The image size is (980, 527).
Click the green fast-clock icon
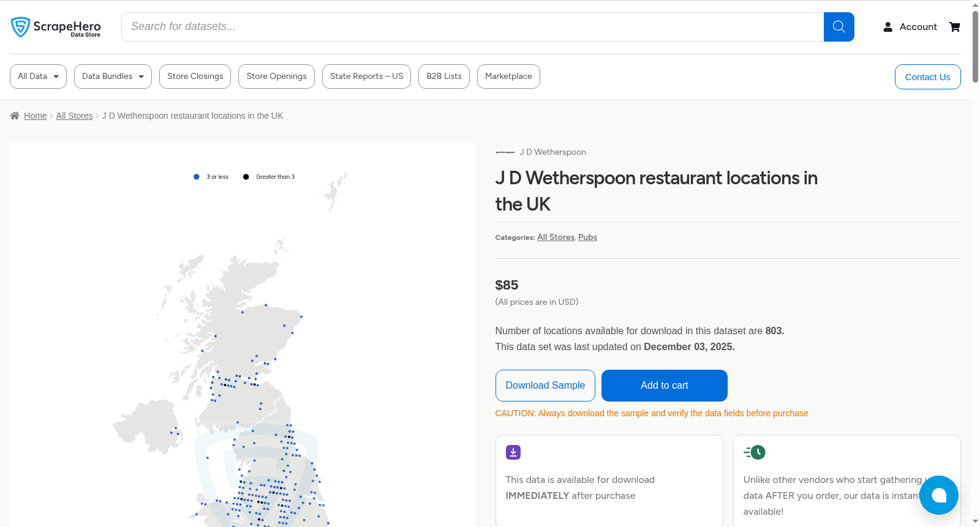pos(755,452)
